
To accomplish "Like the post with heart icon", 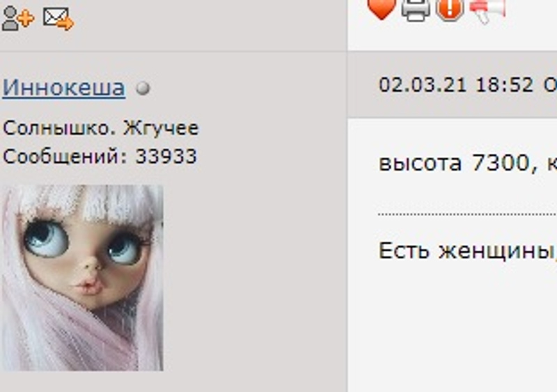I will (382, 9).
